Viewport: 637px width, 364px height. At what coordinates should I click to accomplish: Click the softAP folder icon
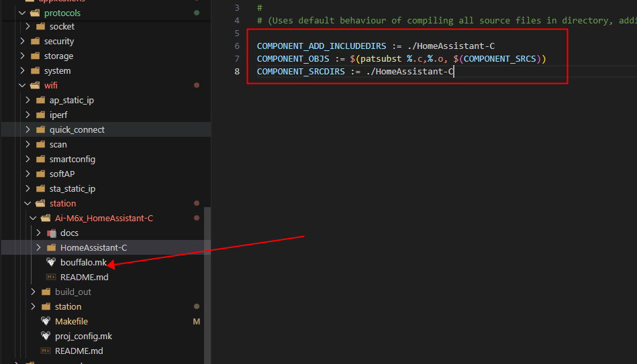click(40, 174)
